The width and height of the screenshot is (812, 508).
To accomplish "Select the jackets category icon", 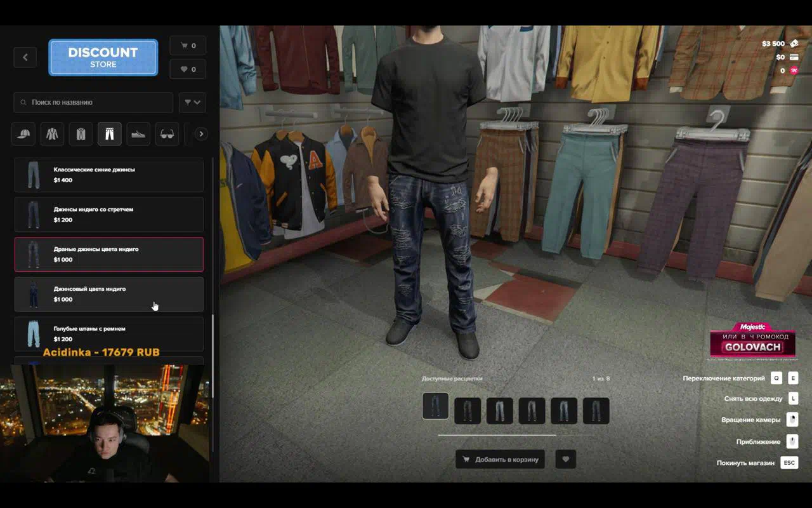I will click(x=52, y=134).
